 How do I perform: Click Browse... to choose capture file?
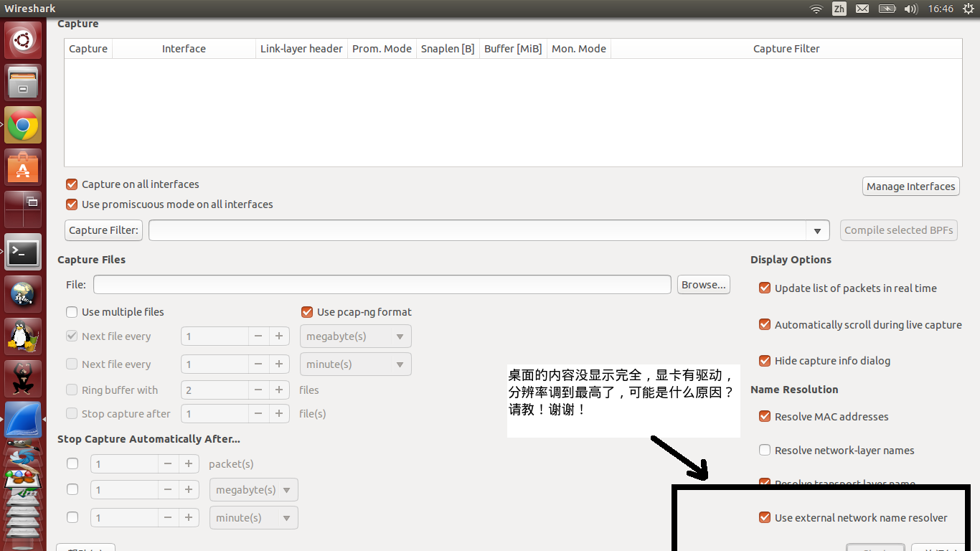[704, 285]
